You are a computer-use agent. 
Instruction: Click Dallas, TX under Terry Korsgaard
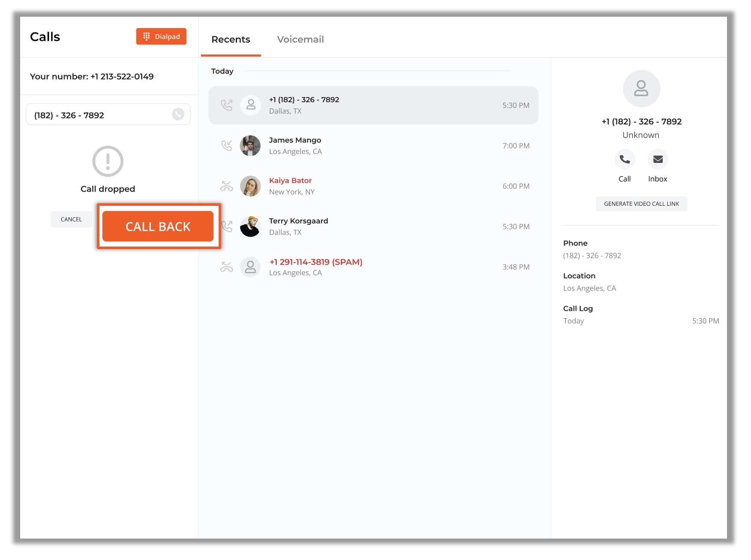click(285, 232)
